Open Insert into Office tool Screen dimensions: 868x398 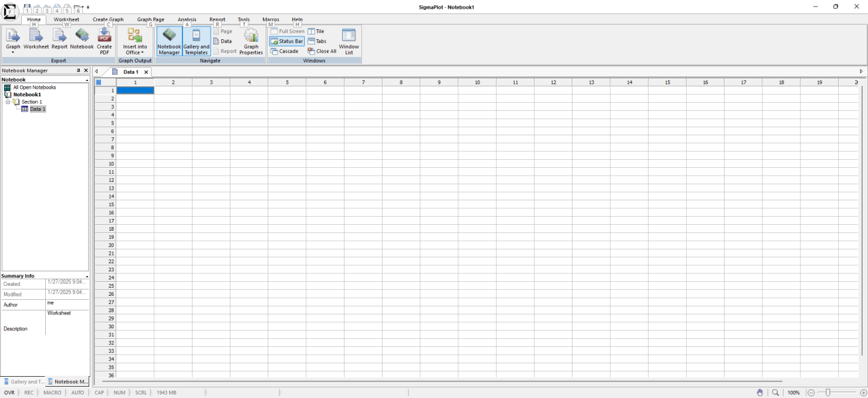tap(135, 40)
